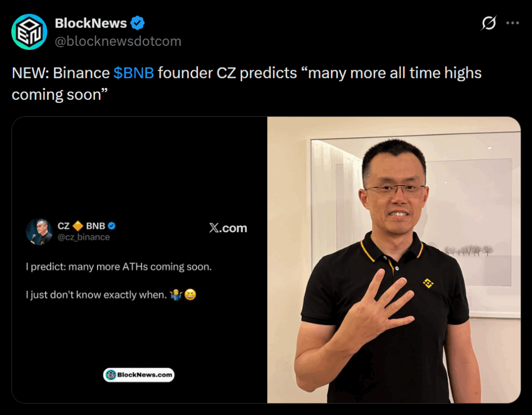Click the $BNB cashtag link
Viewport: 532px width, 415px height.
pyautogui.click(x=134, y=73)
